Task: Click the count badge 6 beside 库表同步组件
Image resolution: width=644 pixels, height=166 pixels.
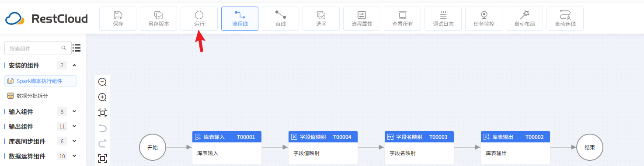Action: coord(62,142)
